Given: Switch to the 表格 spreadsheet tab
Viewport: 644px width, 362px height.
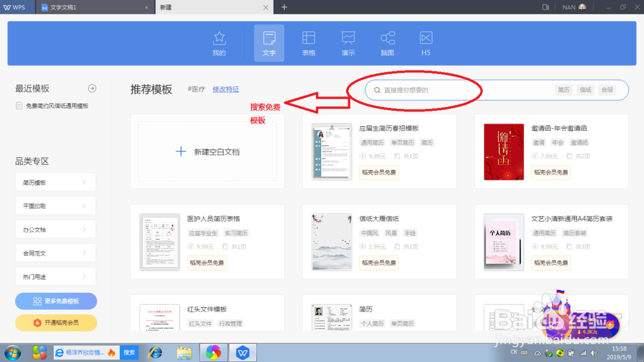Looking at the screenshot, I should click(308, 43).
